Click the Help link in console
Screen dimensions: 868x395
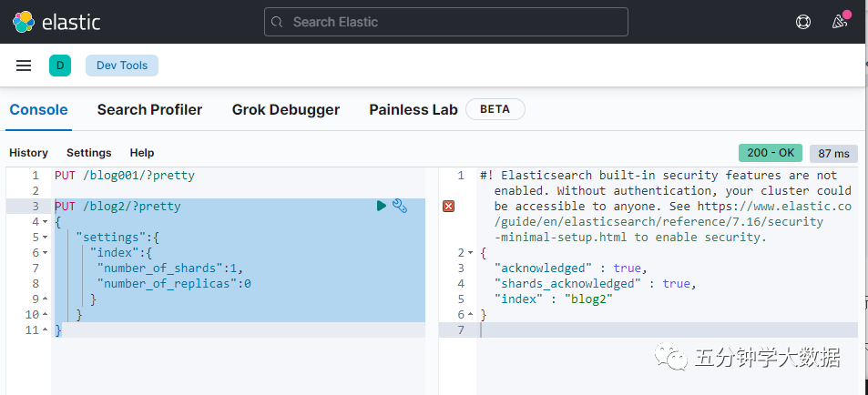point(141,153)
